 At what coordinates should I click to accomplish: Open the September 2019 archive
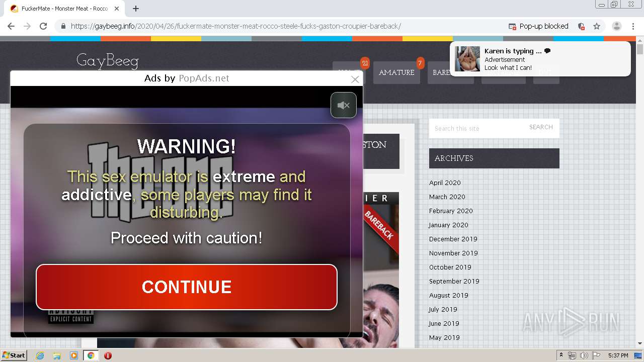tap(454, 281)
